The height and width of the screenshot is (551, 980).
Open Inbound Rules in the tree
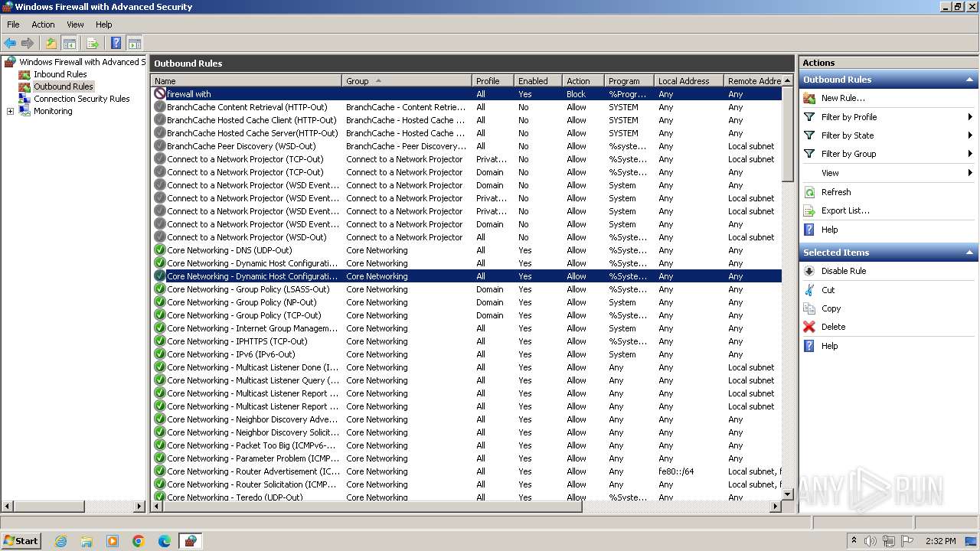(x=60, y=74)
